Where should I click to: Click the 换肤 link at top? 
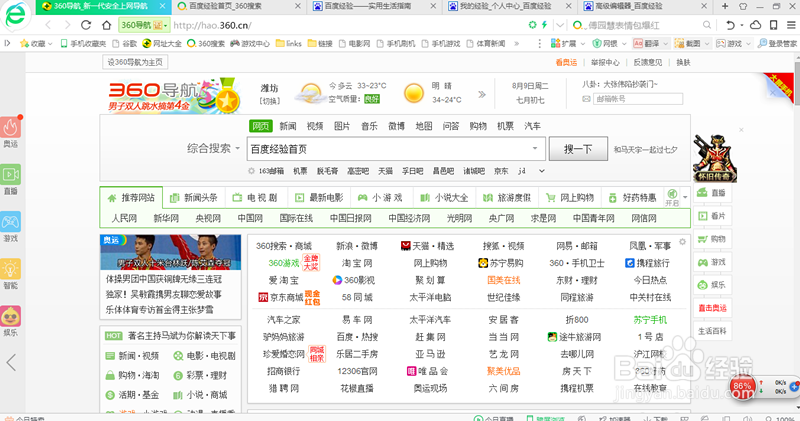point(683,62)
